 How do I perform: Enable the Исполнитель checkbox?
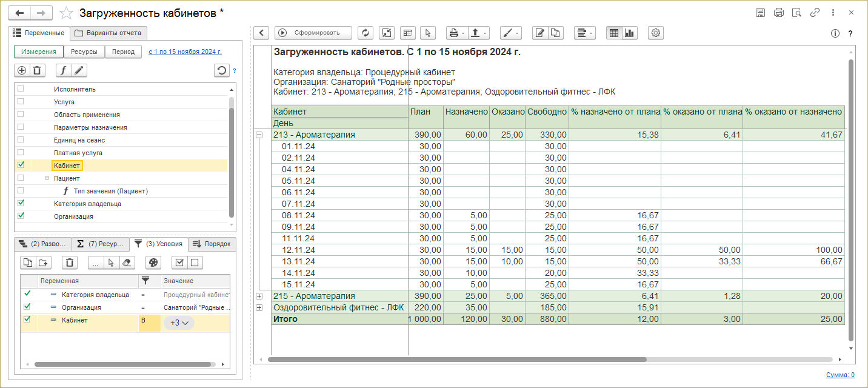[21, 89]
